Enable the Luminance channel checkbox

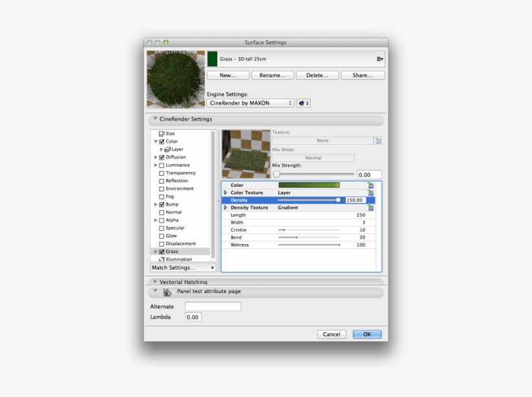click(162, 165)
